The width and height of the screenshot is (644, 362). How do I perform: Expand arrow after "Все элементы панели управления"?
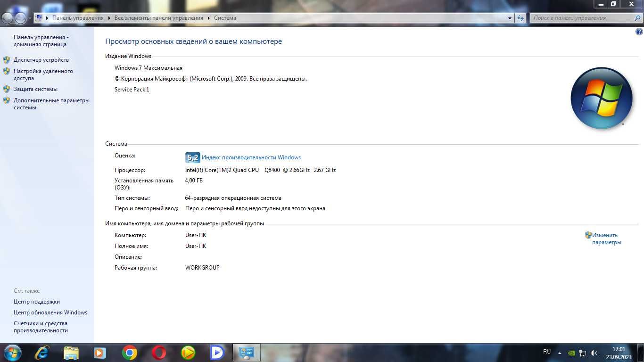[x=208, y=18]
